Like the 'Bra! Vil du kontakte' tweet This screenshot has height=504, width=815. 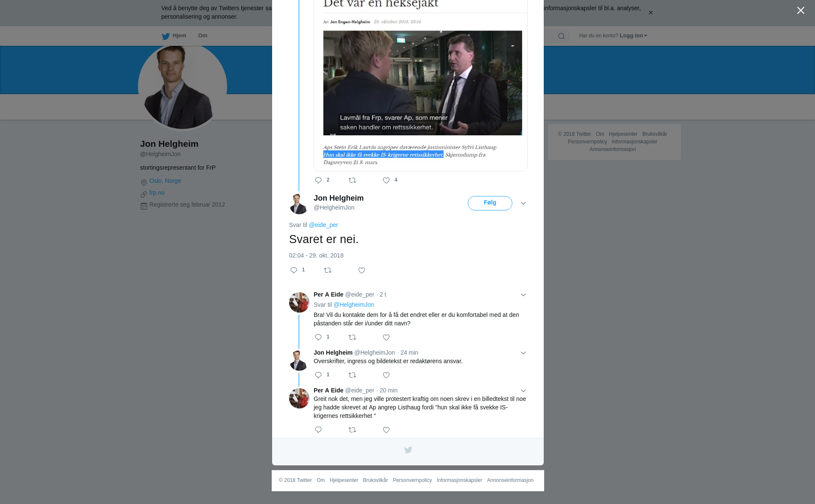coord(386,338)
